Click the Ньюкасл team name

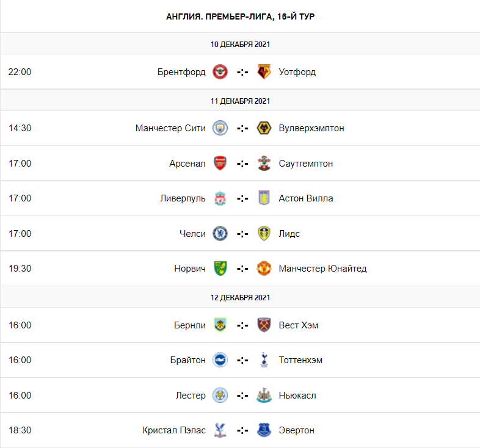tap(297, 396)
